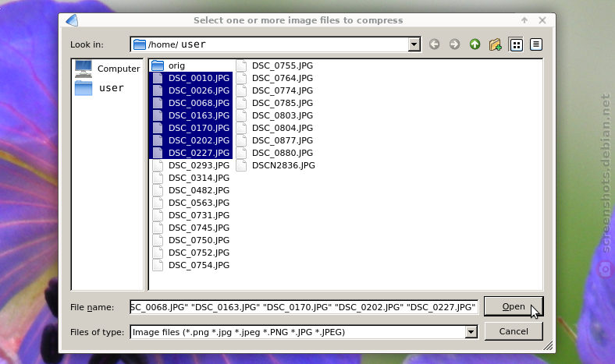Select file DSC_0202.JPG

(191, 140)
